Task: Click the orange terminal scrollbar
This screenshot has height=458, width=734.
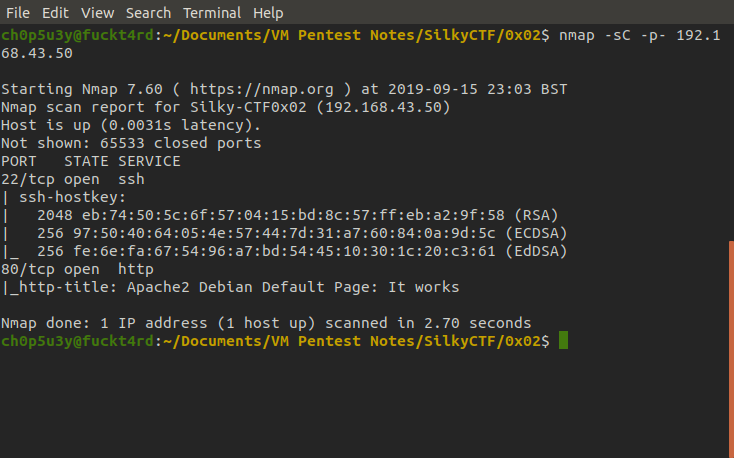Action: pyautogui.click(x=731, y=349)
